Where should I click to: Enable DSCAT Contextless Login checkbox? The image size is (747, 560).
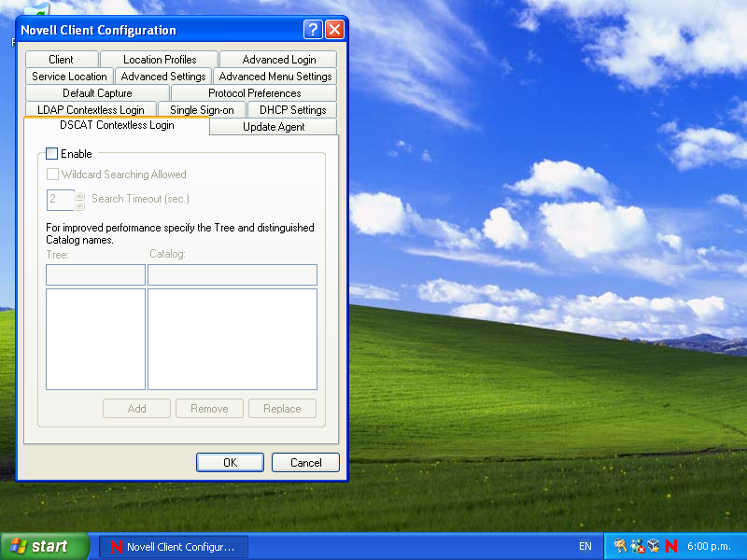click(x=52, y=153)
